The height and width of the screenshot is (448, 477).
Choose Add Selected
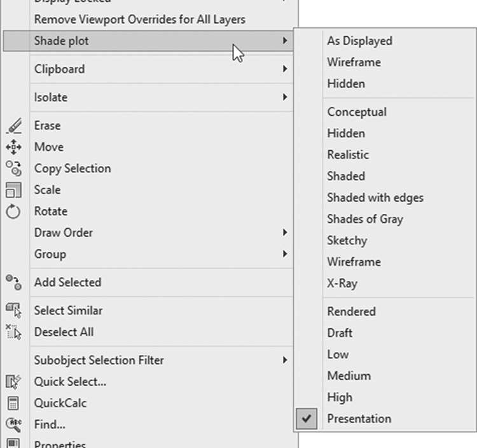(148, 283)
